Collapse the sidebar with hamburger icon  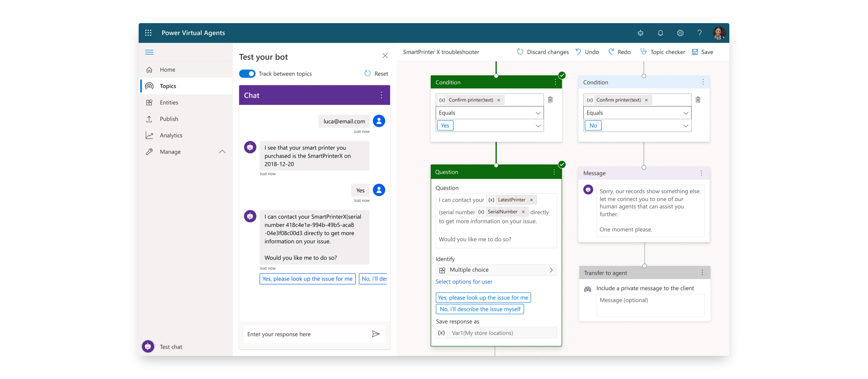pos(149,52)
